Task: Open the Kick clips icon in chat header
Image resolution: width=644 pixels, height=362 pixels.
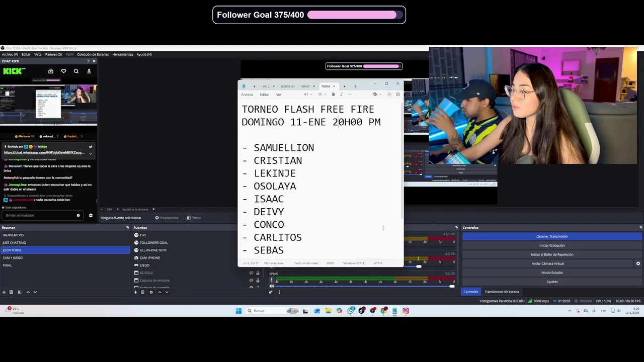Action: click(51, 71)
